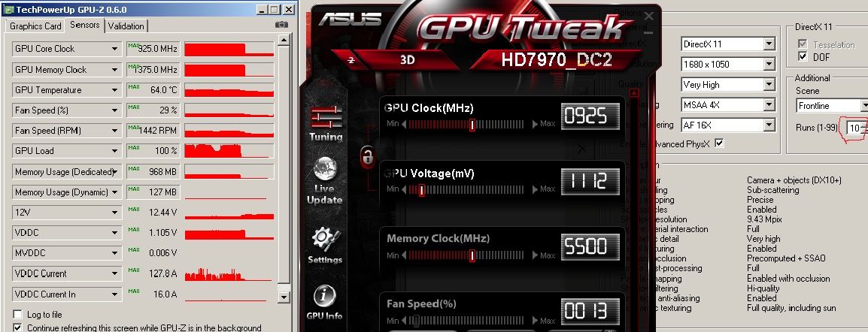Enable Log to file checkbox
Viewport: 868px width, 332px height.
point(18,314)
